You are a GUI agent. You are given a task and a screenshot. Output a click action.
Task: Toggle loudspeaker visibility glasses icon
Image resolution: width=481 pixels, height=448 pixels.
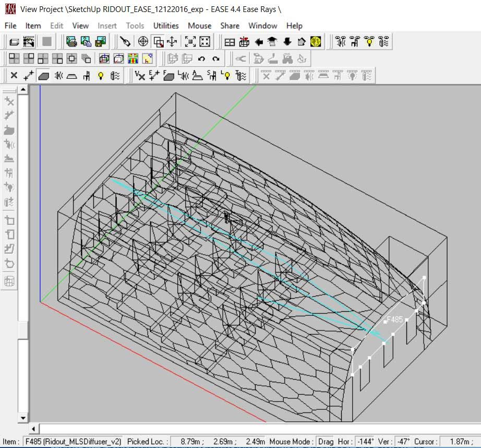click(x=341, y=41)
